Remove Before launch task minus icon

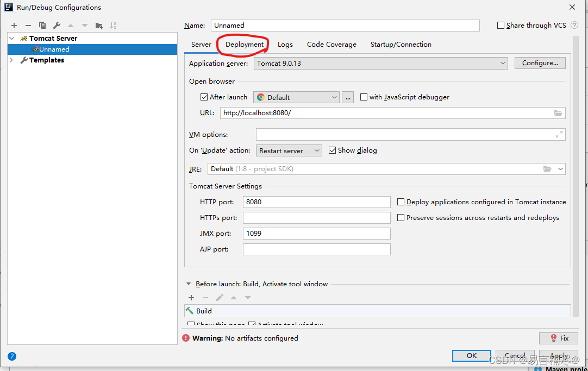(x=205, y=298)
